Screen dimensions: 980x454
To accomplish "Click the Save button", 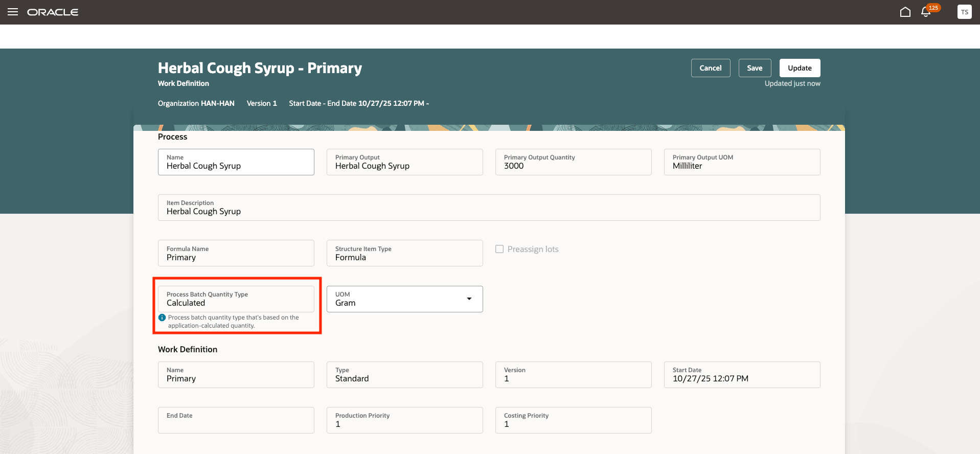I will tap(755, 68).
